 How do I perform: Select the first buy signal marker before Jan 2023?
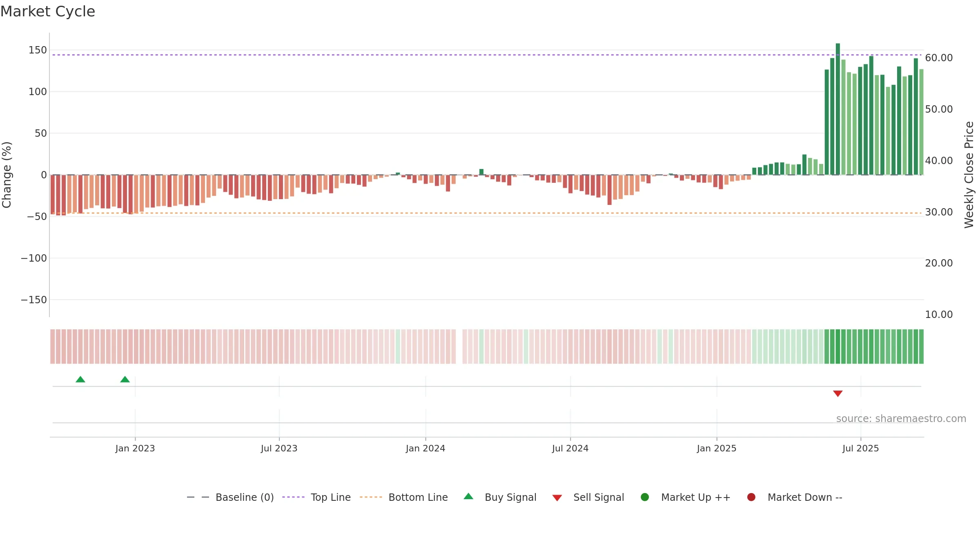80,379
